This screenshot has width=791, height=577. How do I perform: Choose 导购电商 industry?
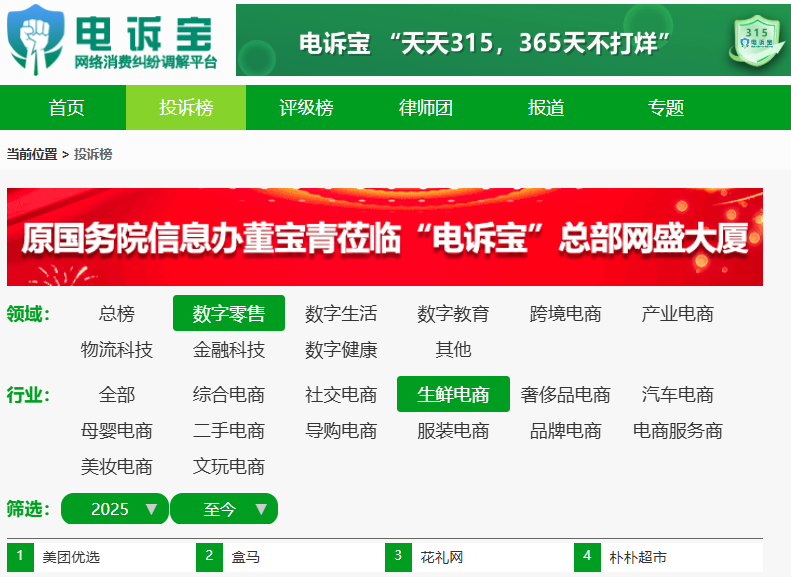point(341,431)
